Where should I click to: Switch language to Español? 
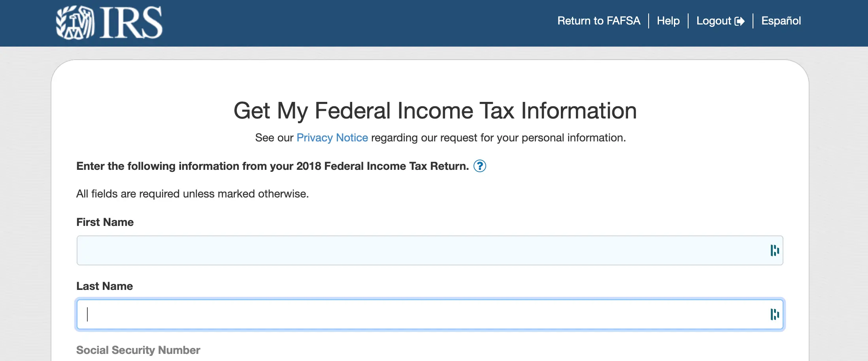[781, 21]
